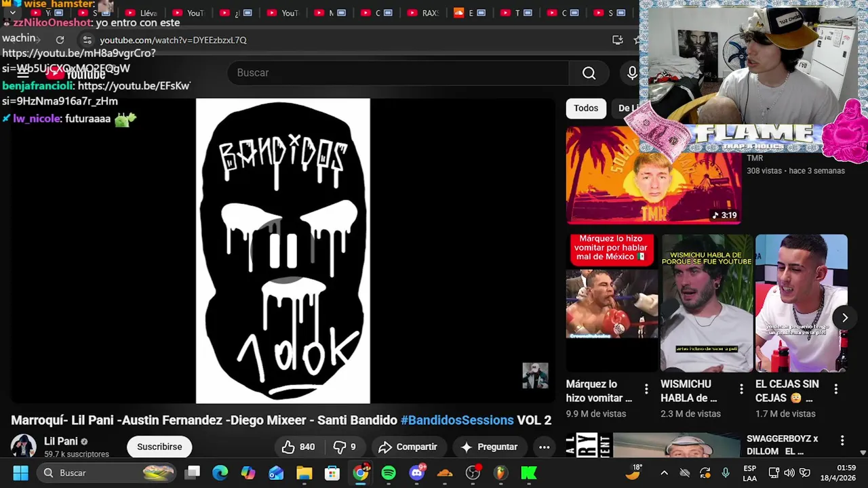The image size is (868, 488).
Task: Open the orange cloud app on the taskbar
Action: pyautogui.click(x=445, y=473)
